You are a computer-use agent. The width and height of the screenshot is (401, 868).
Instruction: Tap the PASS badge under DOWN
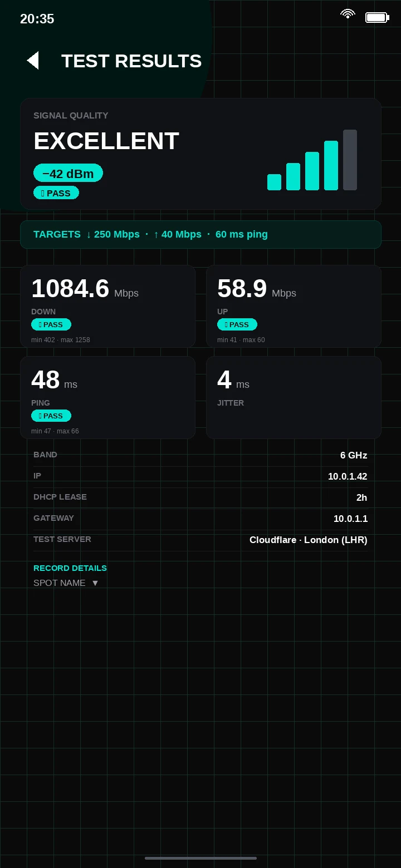(51, 324)
